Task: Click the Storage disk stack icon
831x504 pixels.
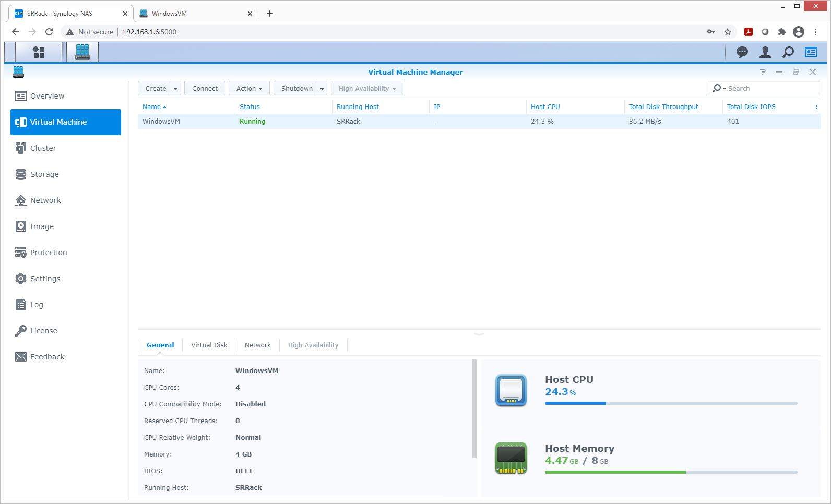Action: coord(21,174)
